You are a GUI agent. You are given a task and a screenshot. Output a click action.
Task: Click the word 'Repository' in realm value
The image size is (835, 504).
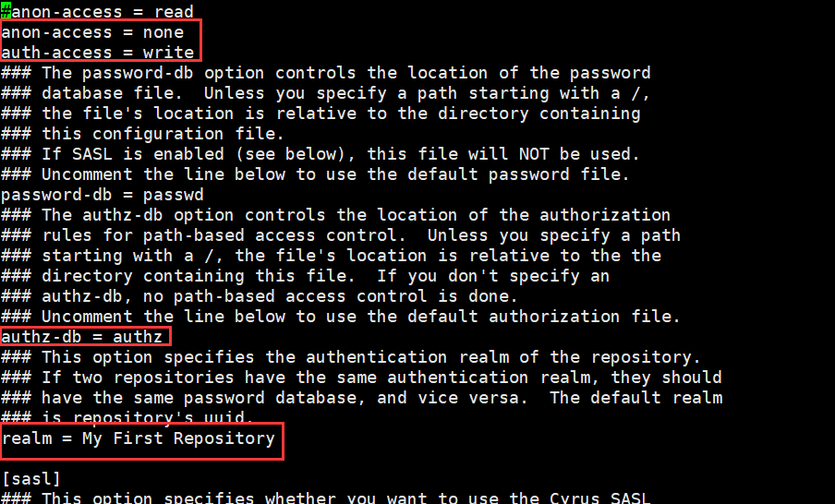click(224, 438)
